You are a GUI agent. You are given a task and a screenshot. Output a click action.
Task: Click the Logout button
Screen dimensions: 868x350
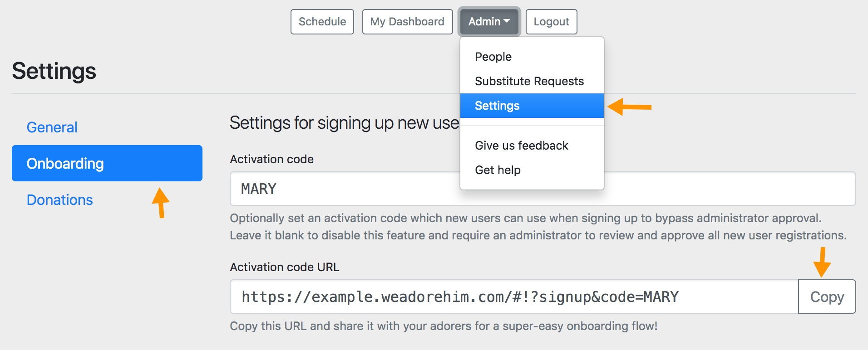tap(551, 22)
